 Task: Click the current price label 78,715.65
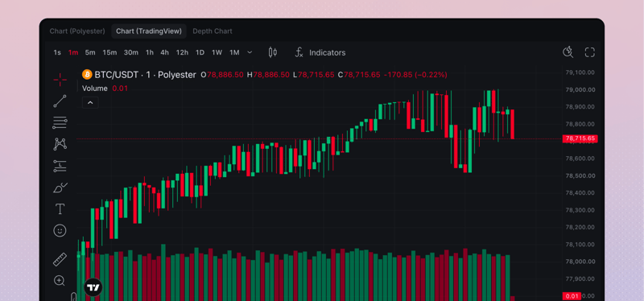pyautogui.click(x=580, y=138)
